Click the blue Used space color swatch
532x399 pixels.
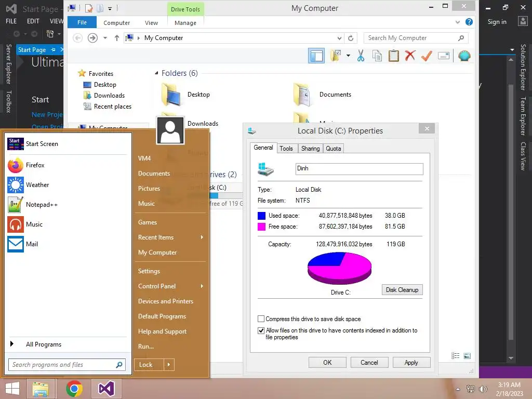(262, 216)
